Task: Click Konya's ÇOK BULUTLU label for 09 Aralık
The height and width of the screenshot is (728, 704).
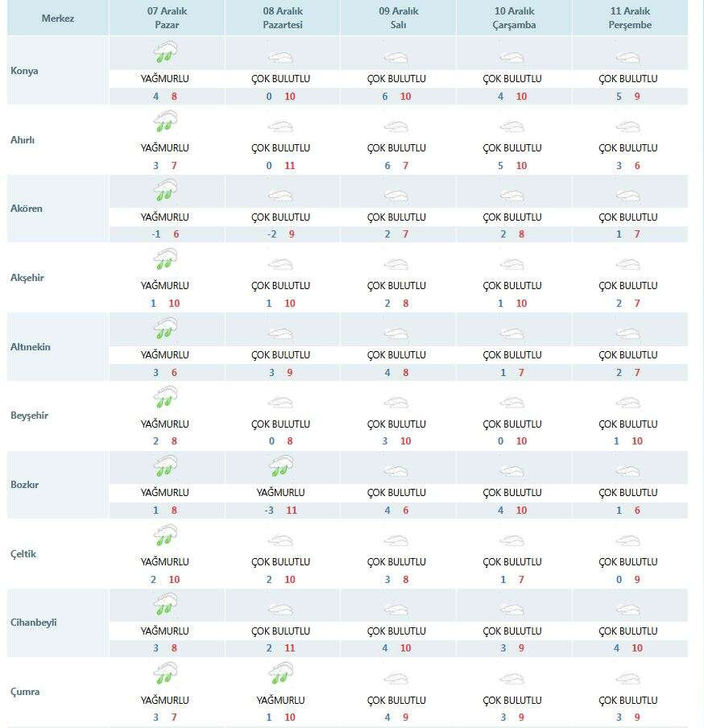Action: pyautogui.click(x=396, y=79)
